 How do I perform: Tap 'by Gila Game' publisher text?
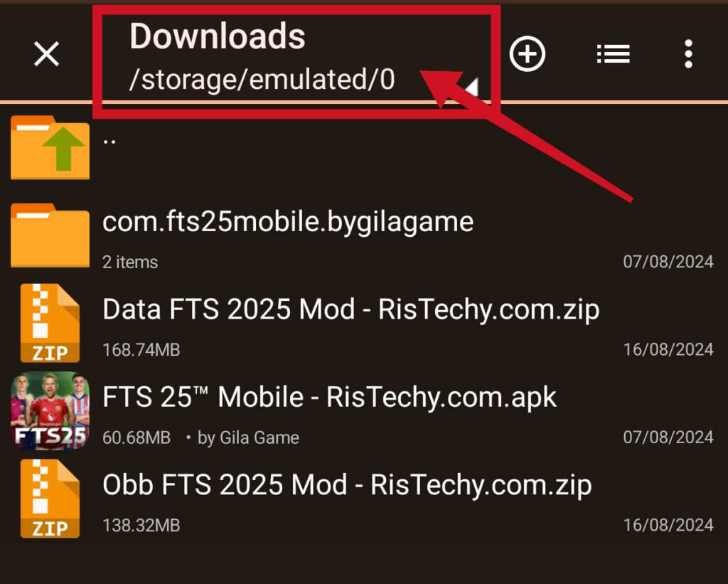(x=248, y=438)
